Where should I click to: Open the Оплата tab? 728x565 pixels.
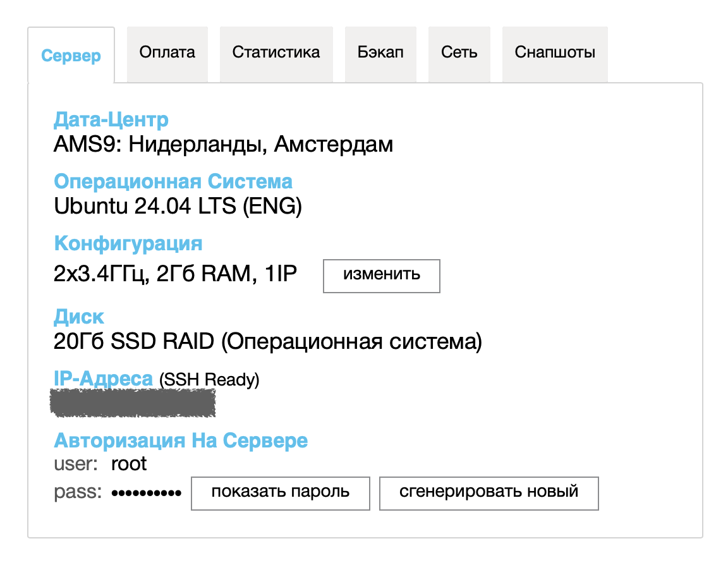[167, 52]
